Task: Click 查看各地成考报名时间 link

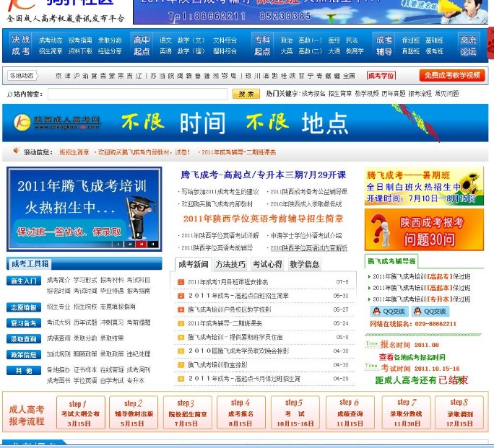Action: click(412, 357)
